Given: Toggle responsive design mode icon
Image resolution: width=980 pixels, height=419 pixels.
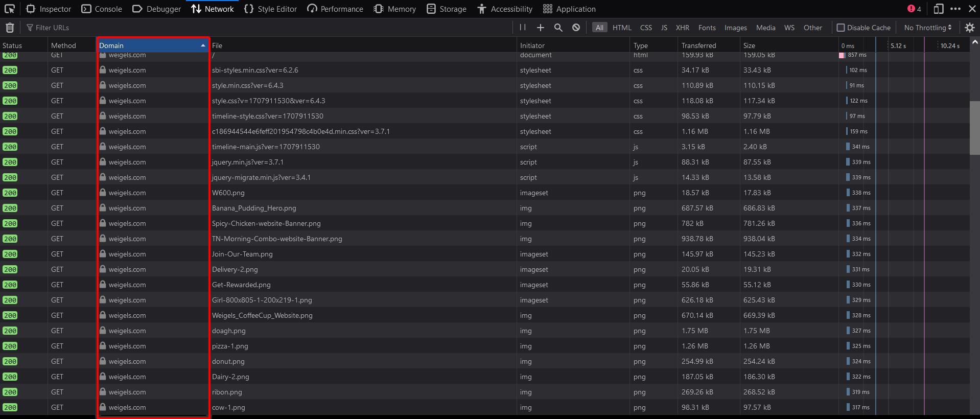Looking at the screenshot, I should coord(938,9).
